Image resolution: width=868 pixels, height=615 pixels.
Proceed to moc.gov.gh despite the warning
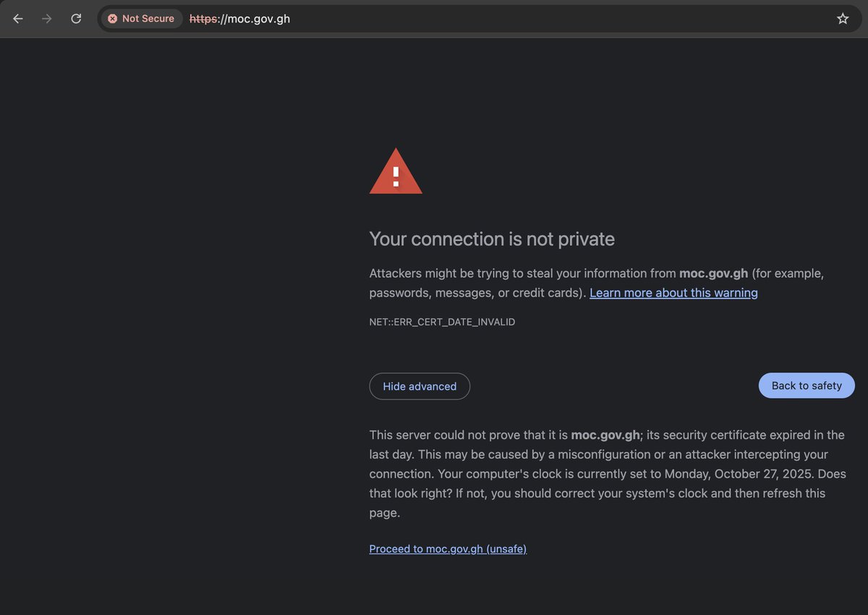tap(448, 548)
